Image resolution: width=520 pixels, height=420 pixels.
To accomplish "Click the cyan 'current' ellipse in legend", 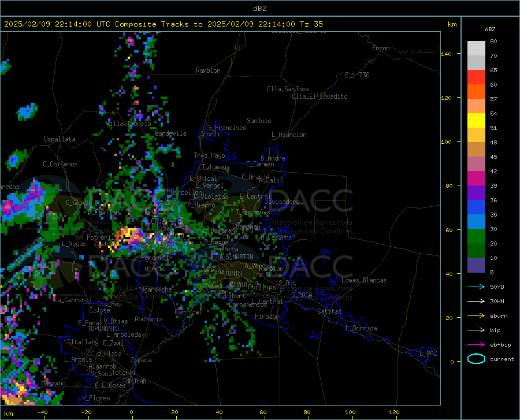I will 476,359.
